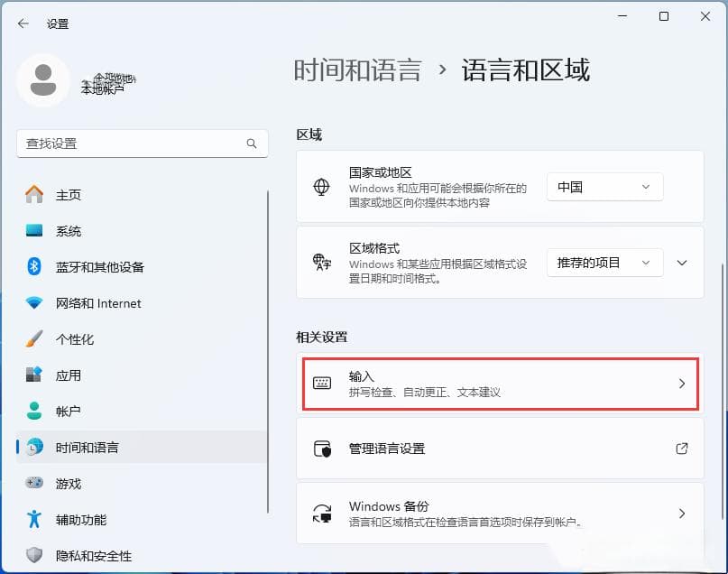Select 个性化 in the sidebar
This screenshot has width=728, height=574.
pos(142,339)
